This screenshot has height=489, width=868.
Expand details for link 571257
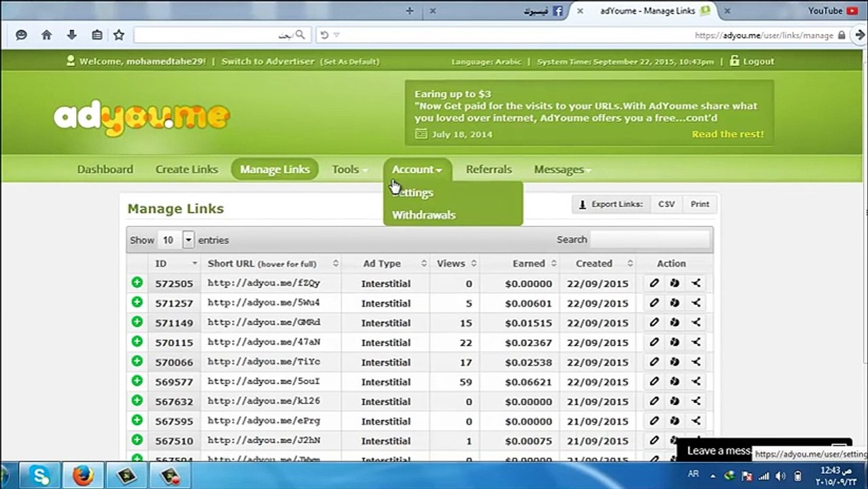(137, 302)
